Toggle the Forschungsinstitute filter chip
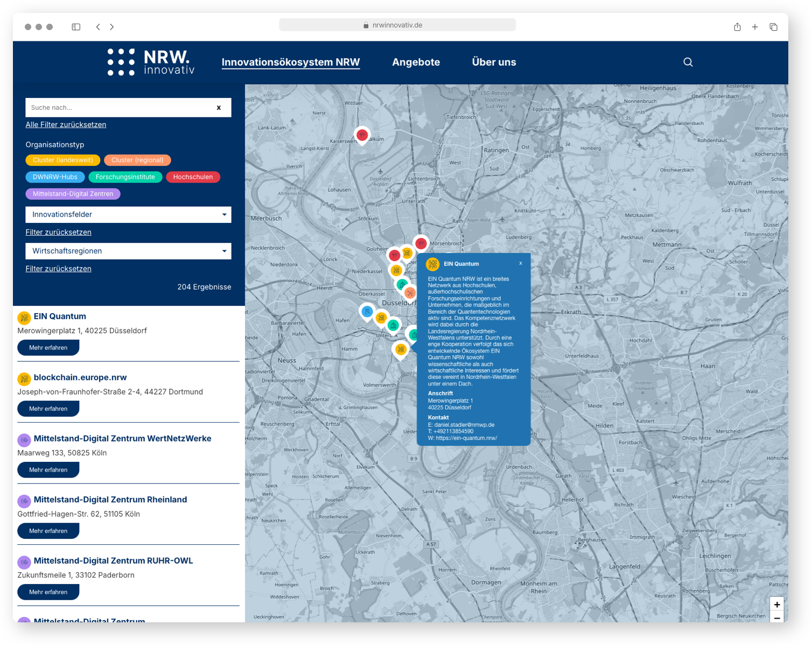Viewport: 812px width, 646px height. click(125, 177)
